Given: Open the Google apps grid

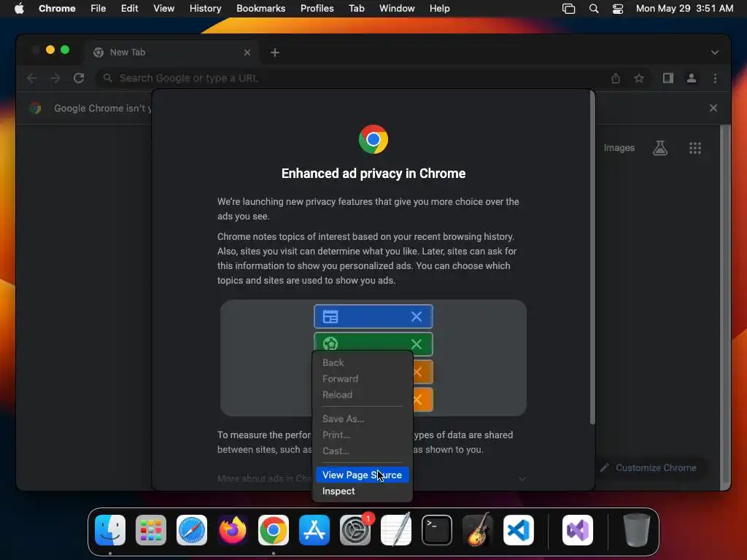Looking at the screenshot, I should 695,148.
